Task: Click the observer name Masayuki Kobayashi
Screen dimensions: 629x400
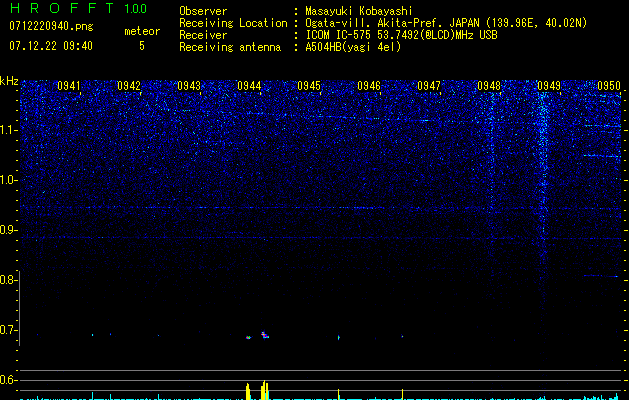Action: [359, 11]
